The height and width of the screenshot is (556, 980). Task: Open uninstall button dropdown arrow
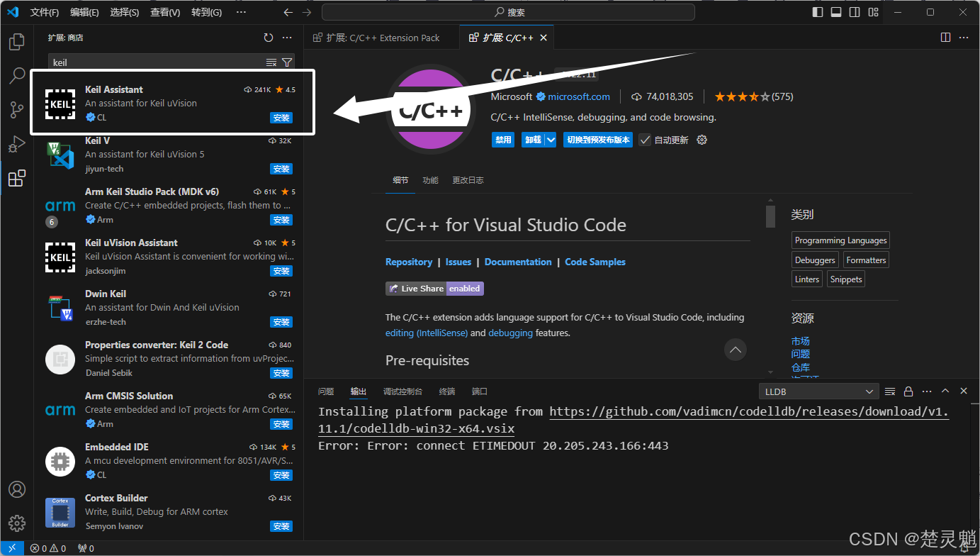point(551,140)
